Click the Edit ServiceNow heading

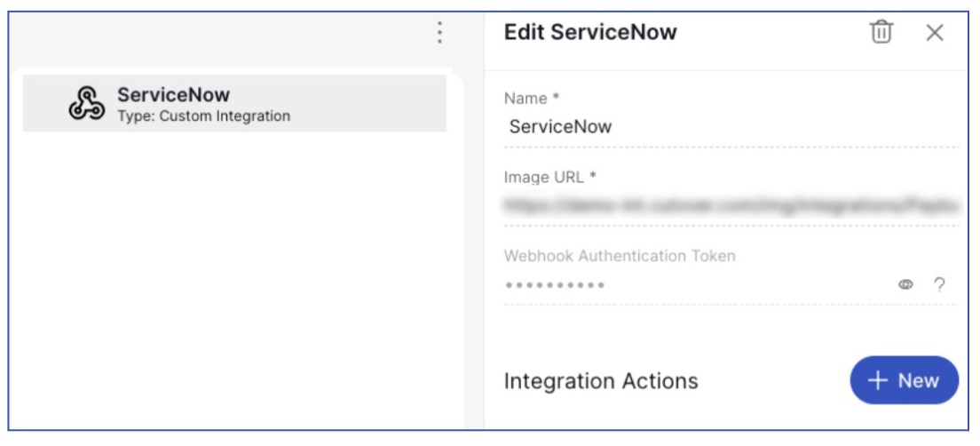590,32
